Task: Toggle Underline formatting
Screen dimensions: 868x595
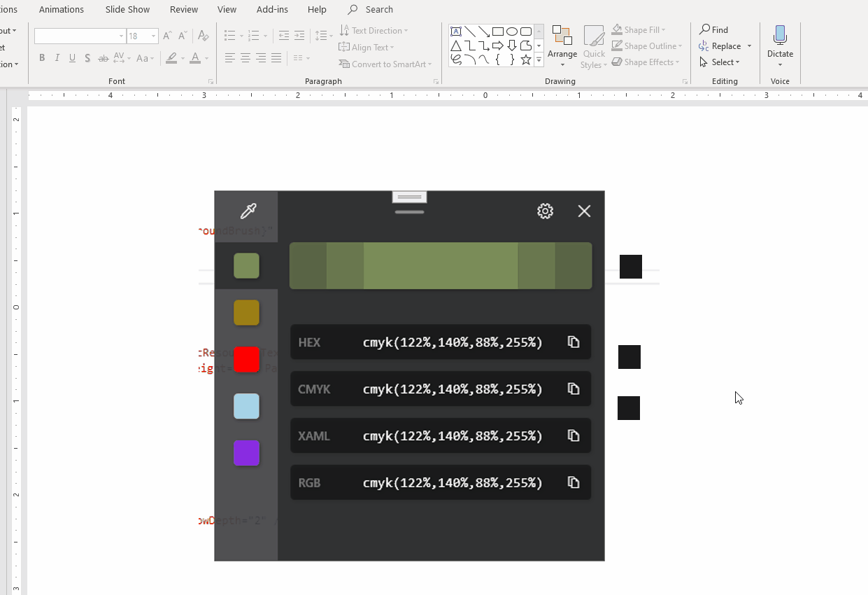Action: pos(72,58)
